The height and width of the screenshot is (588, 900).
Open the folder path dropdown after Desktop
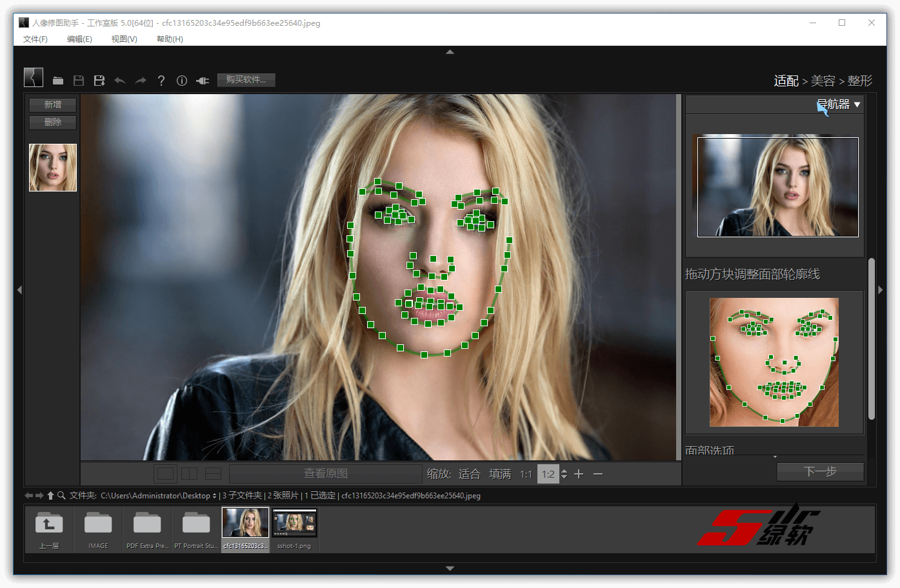214,496
